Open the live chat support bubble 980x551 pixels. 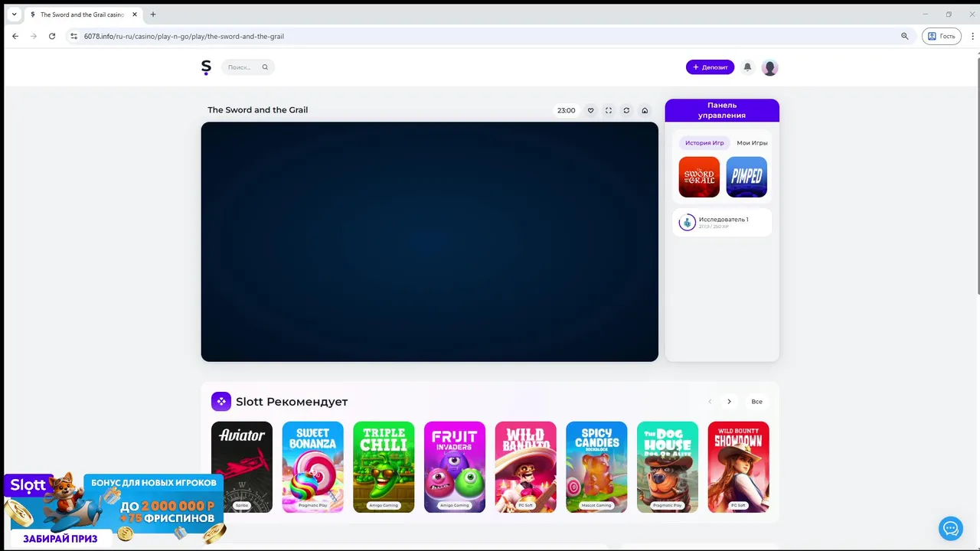951,528
